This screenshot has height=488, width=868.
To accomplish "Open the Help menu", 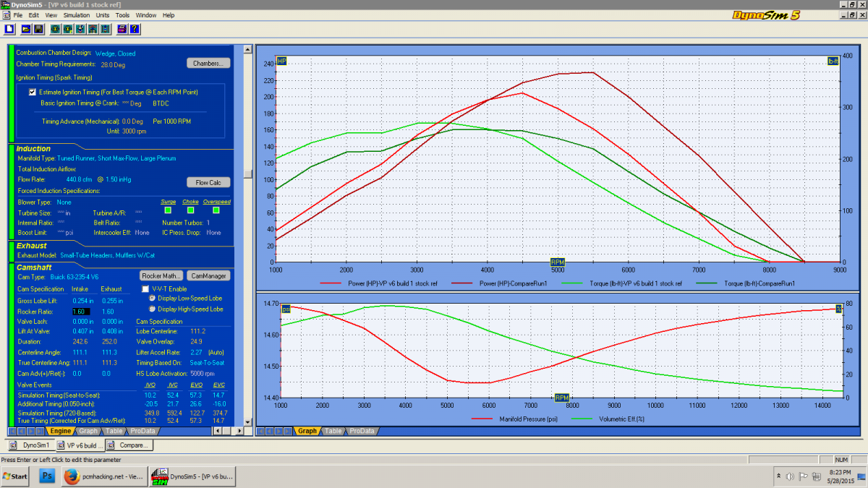I will (169, 14).
